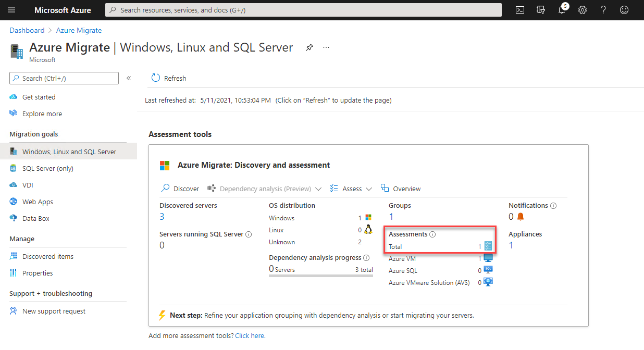Click the Assessments total checklist icon
The height and width of the screenshot is (350, 644).
click(x=488, y=246)
